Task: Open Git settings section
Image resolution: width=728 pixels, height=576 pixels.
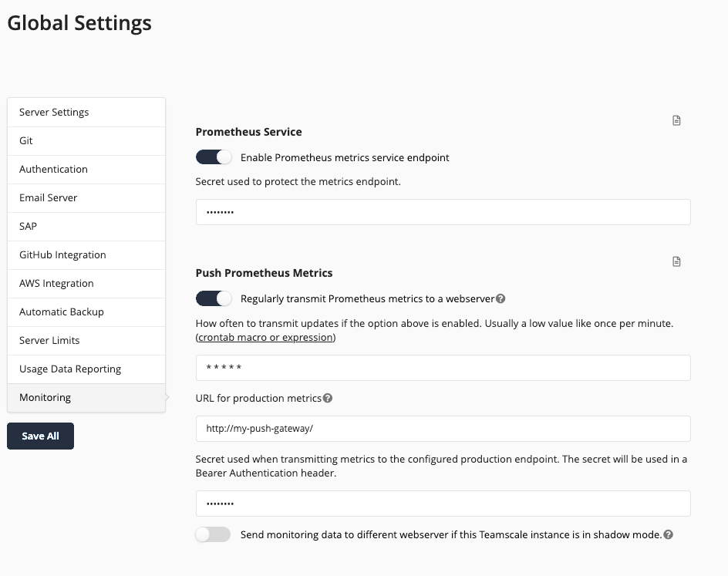Action: pos(86,140)
